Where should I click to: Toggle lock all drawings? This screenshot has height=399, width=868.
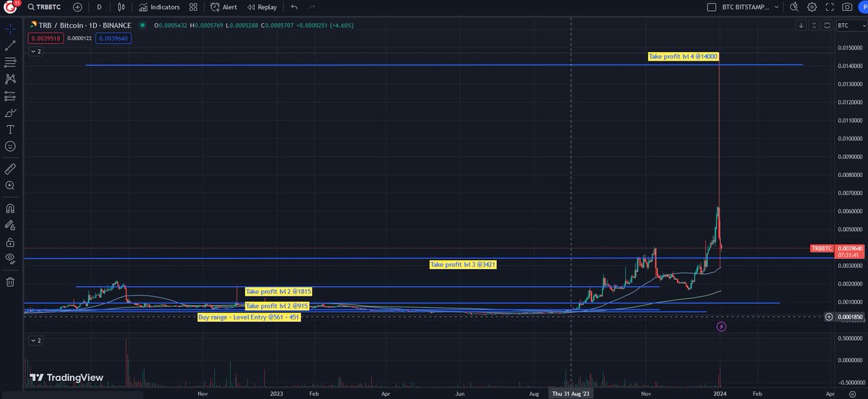pyautogui.click(x=10, y=241)
